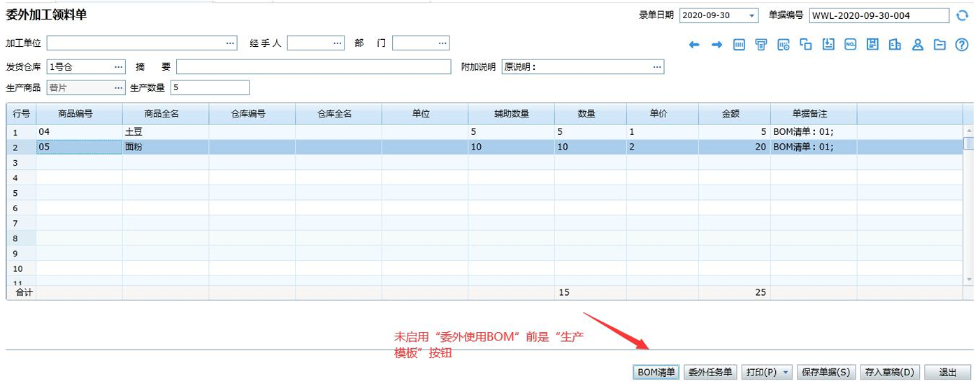
Task: Click the person/user icon in toolbar
Action: pos(918,45)
